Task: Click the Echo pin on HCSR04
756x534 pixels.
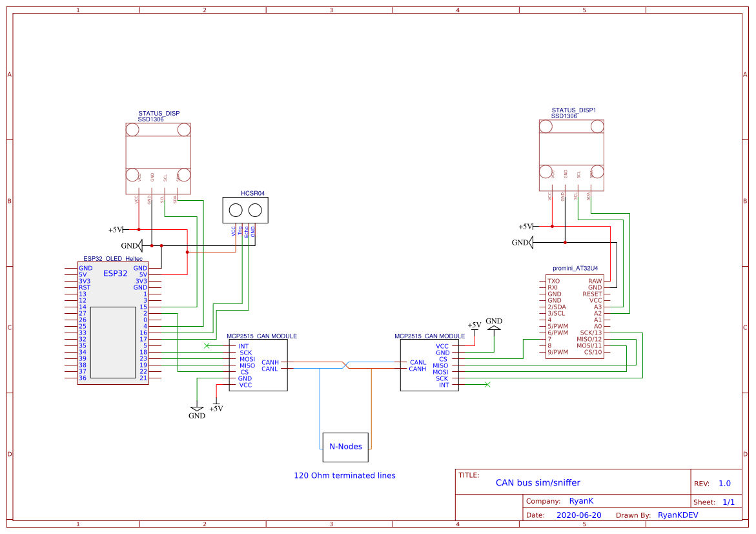Action: (x=247, y=231)
